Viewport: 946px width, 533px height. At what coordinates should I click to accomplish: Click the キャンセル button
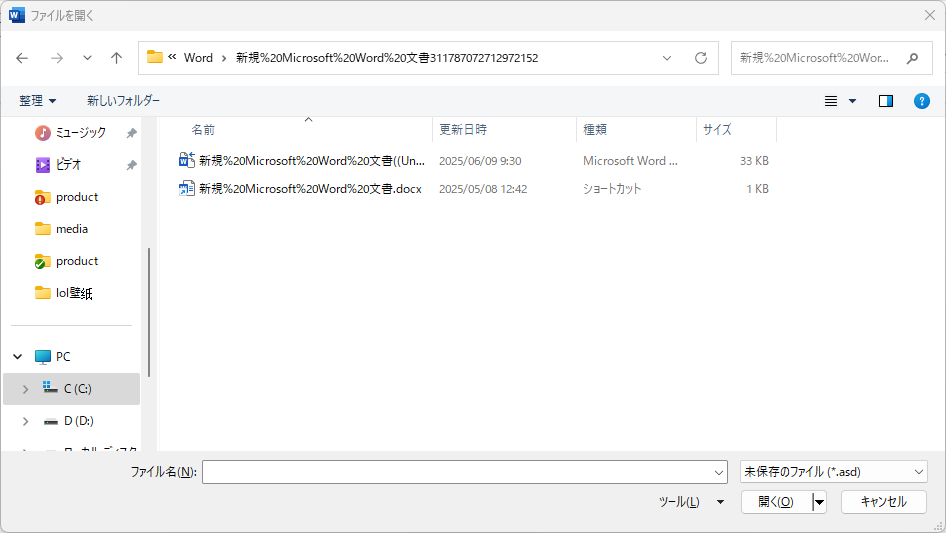(884, 502)
